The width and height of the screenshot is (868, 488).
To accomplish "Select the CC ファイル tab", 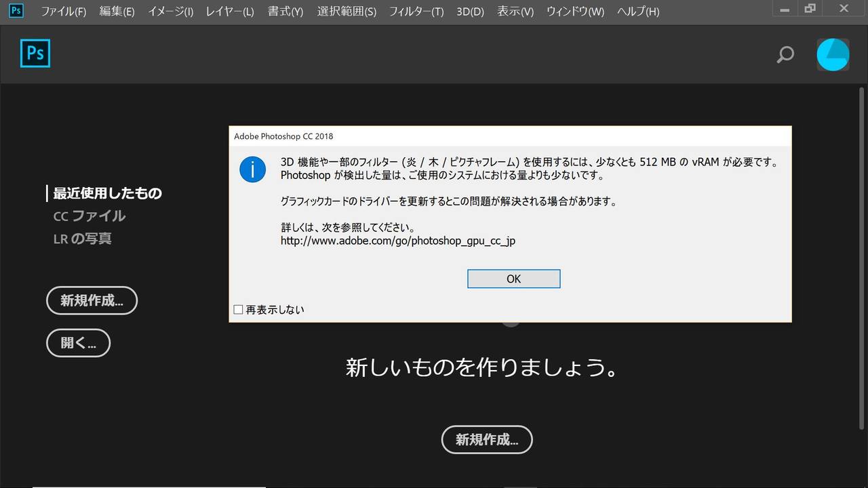I will (90, 216).
